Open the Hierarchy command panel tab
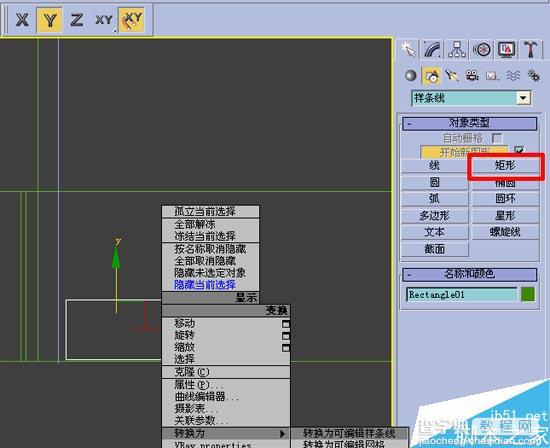 coord(457,49)
